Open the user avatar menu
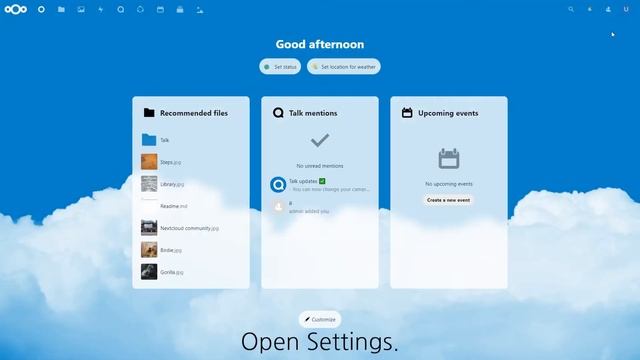The image size is (640, 360). tap(626, 9)
